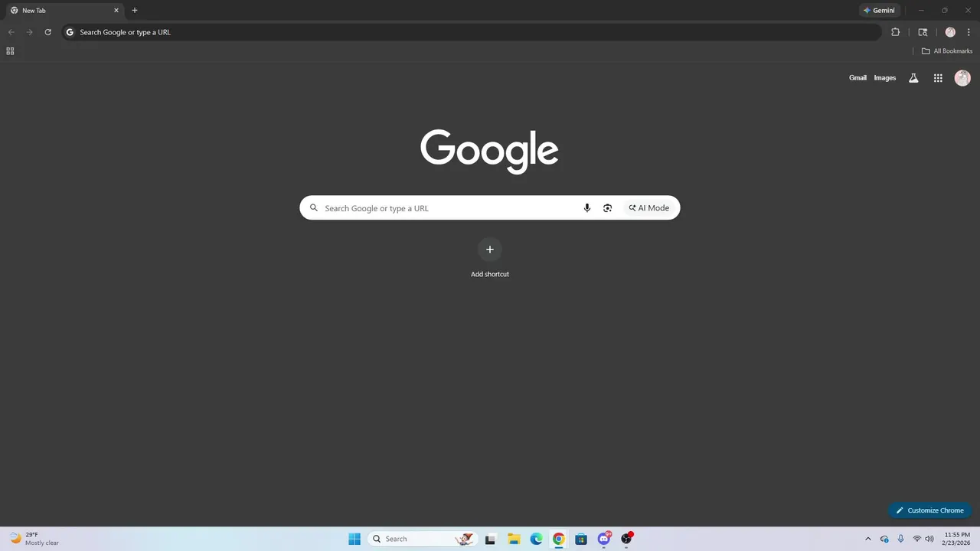Click the Add shortcut plus button
Screen dimensions: 980x551
[490, 249]
